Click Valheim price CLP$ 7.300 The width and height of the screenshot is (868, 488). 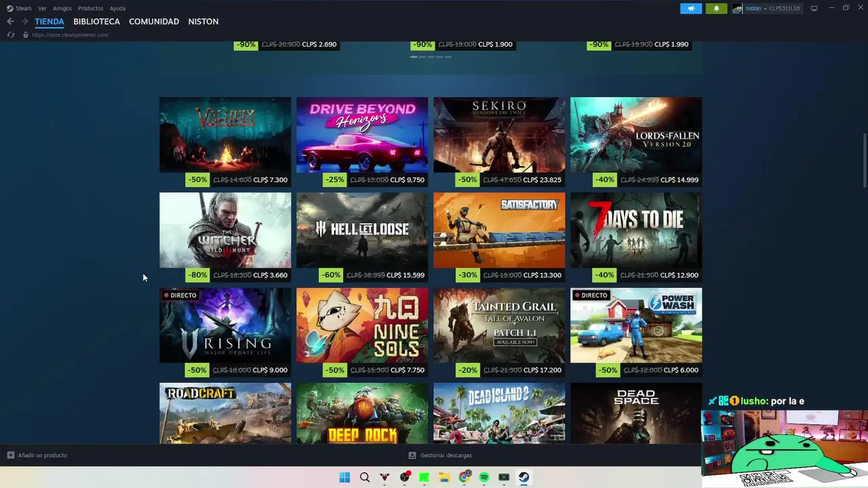(271, 180)
